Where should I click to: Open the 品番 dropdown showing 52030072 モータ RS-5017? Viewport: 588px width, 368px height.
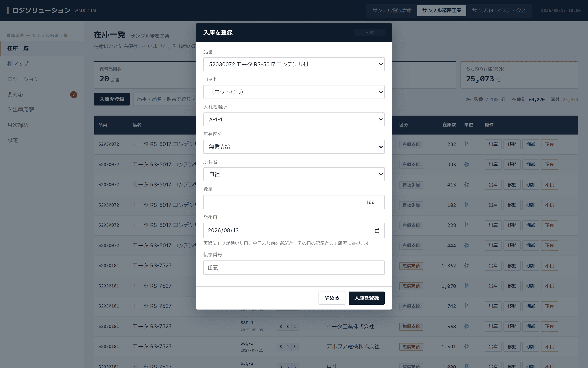[x=294, y=64]
